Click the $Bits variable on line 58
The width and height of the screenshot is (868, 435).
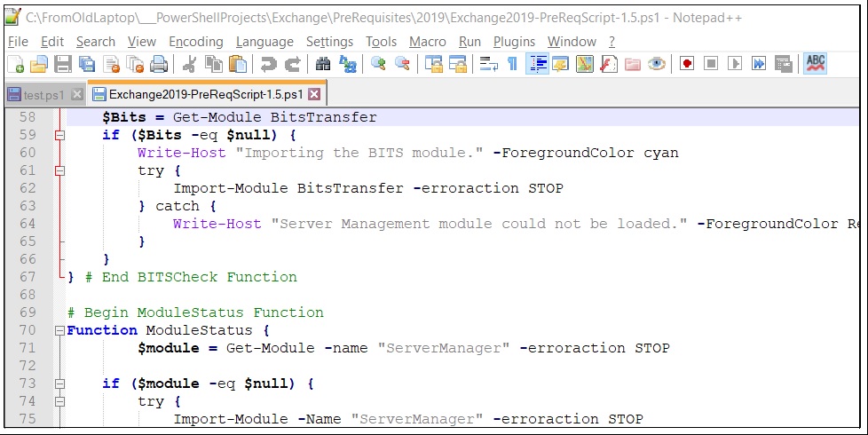124,117
